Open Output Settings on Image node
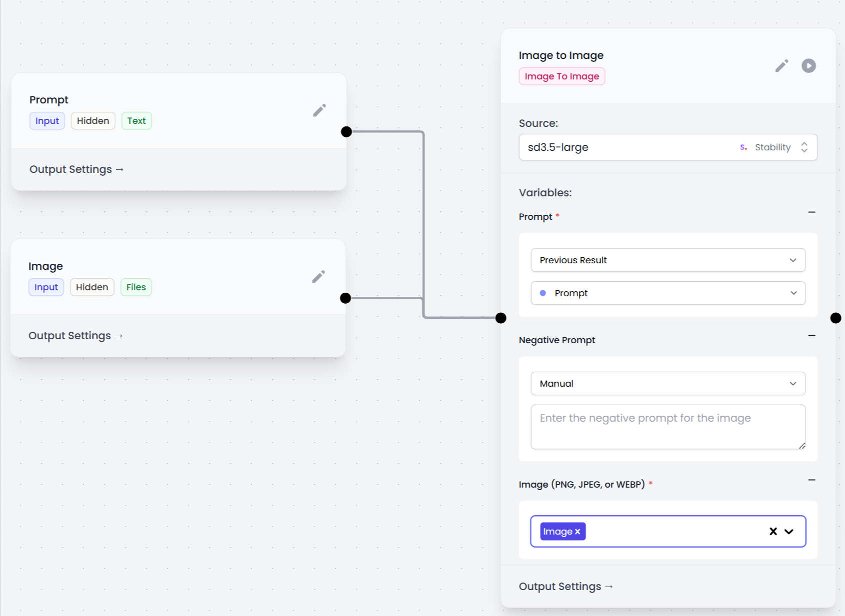The image size is (845, 616). (75, 336)
